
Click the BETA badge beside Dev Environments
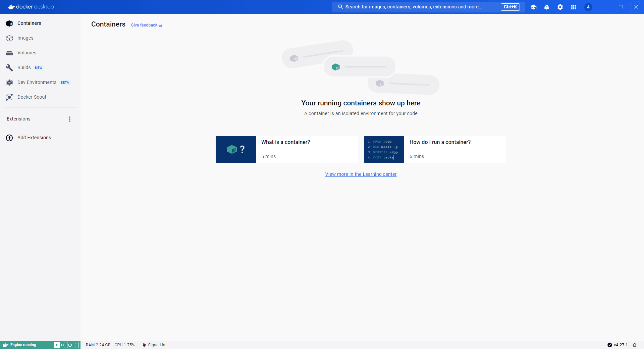(65, 83)
